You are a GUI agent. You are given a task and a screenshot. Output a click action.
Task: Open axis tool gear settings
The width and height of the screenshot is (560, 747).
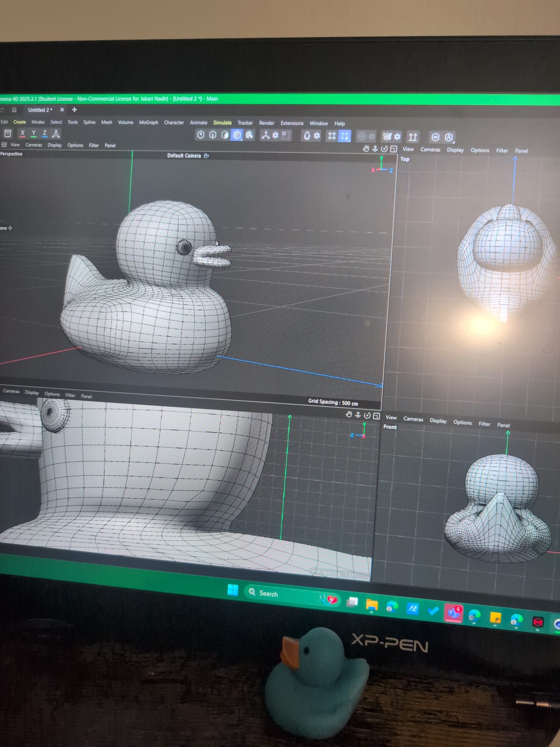click(275, 135)
